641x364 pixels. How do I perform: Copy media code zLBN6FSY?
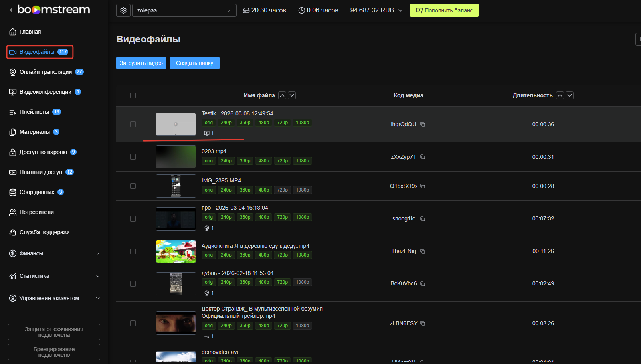(423, 323)
